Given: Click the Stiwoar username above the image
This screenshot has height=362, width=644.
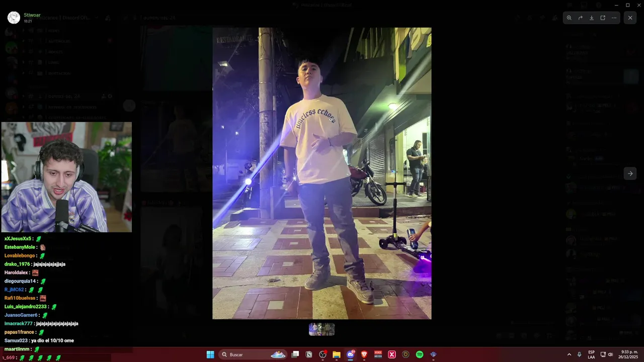Looking at the screenshot, I should [x=32, y=15].
